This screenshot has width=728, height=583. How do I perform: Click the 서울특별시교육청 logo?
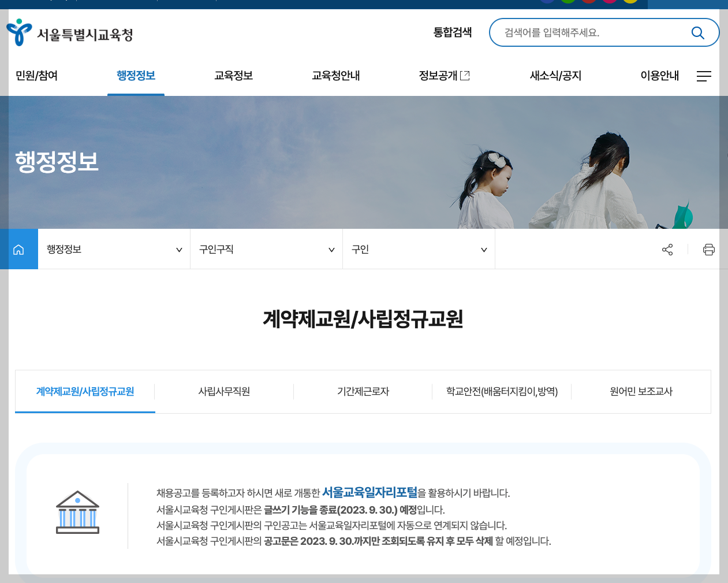(x=69, y=32)
